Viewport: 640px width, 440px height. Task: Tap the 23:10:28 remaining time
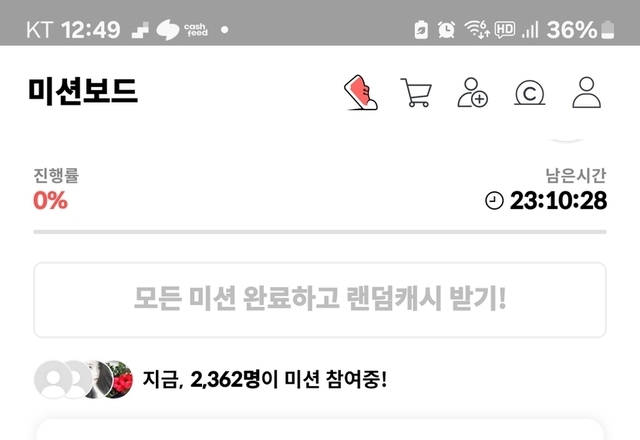(x=558, y=200)
